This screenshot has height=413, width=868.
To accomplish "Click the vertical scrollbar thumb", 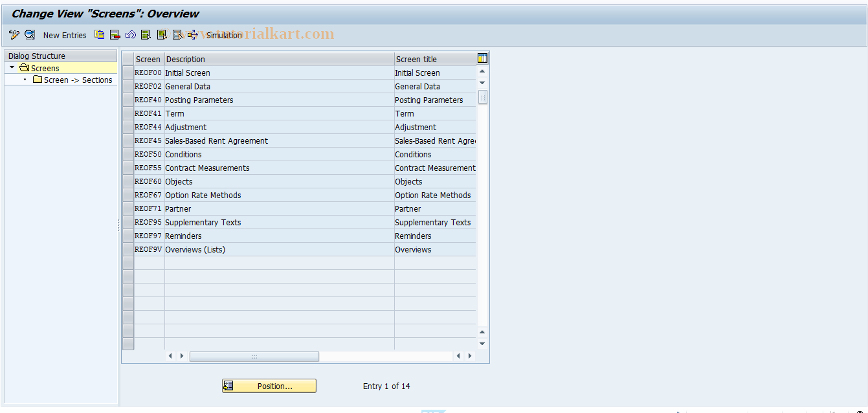I will [482, 97].
